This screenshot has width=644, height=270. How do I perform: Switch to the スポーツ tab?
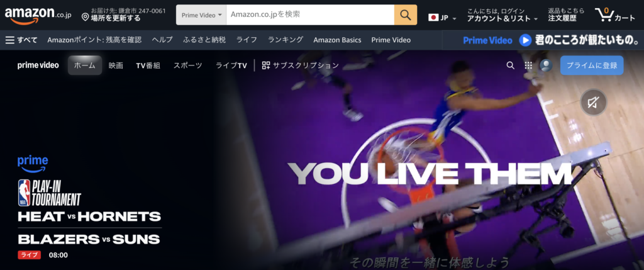pyautogui.click(x=188, y=65)
